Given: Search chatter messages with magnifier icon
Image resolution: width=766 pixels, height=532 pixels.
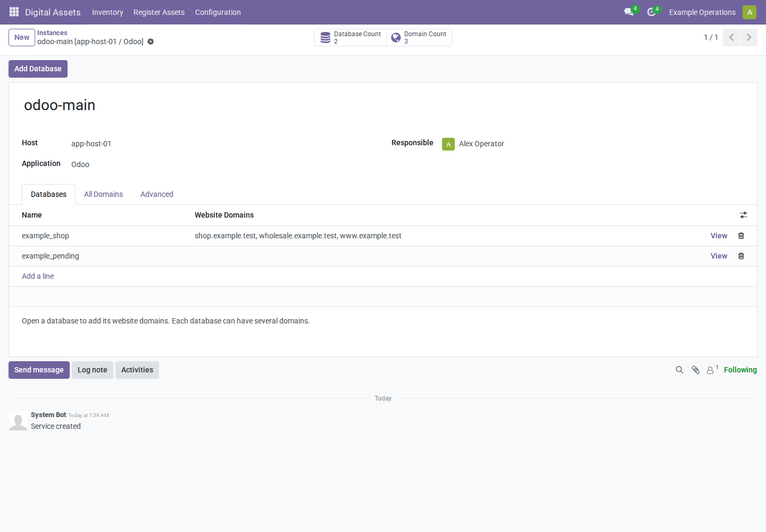Looking at the screenshot, I should (679, 370).
